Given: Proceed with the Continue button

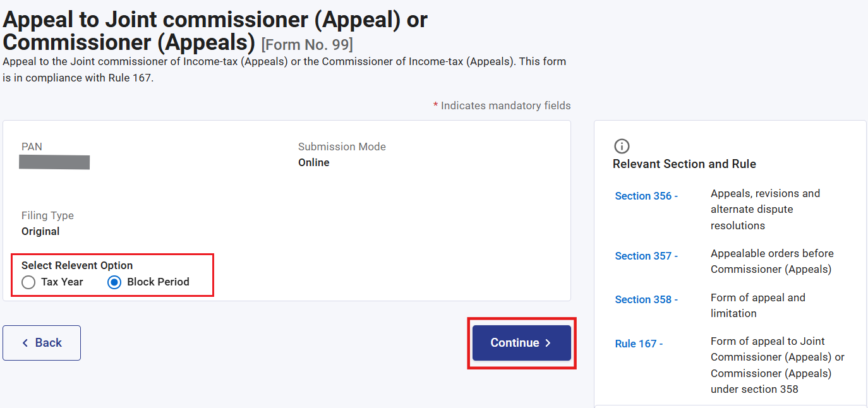Looking at the screenshot, I should [522, 343].
